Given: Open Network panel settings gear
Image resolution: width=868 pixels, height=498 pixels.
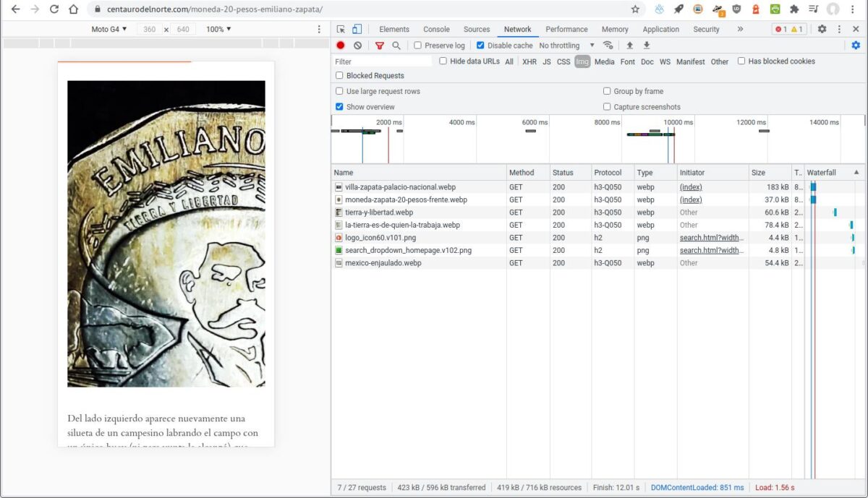Looking at the screenshot, I should [x=856, y=46].
